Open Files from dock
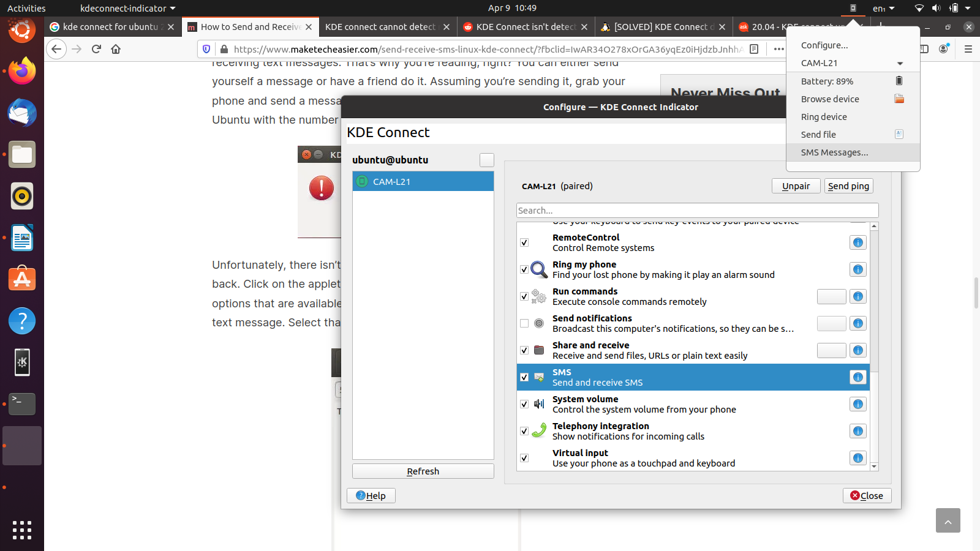This screenshot has width=980, height=551. [22, 155]
